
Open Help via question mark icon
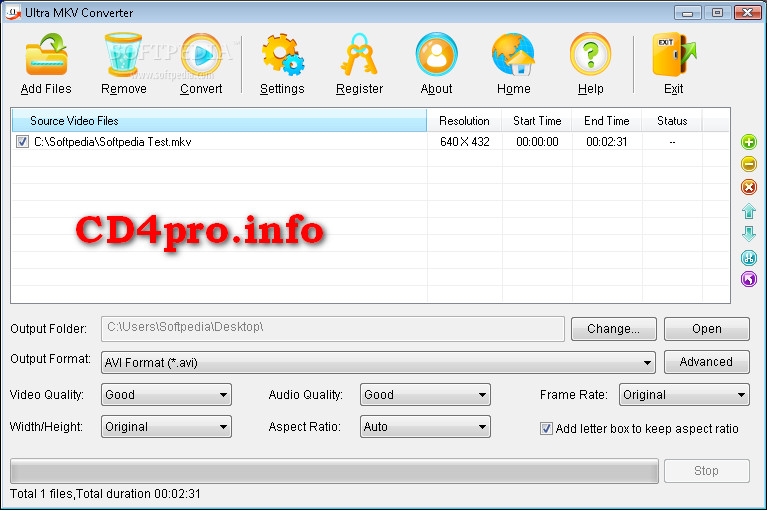click(590, 55)
